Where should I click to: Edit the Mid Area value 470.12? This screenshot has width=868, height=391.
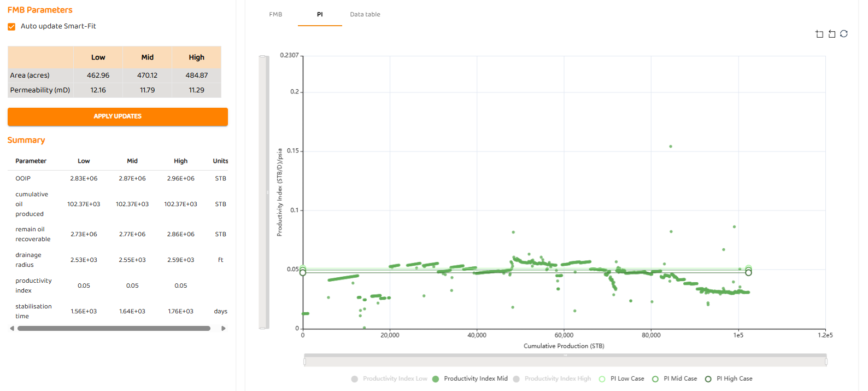(x=147, y=75)
